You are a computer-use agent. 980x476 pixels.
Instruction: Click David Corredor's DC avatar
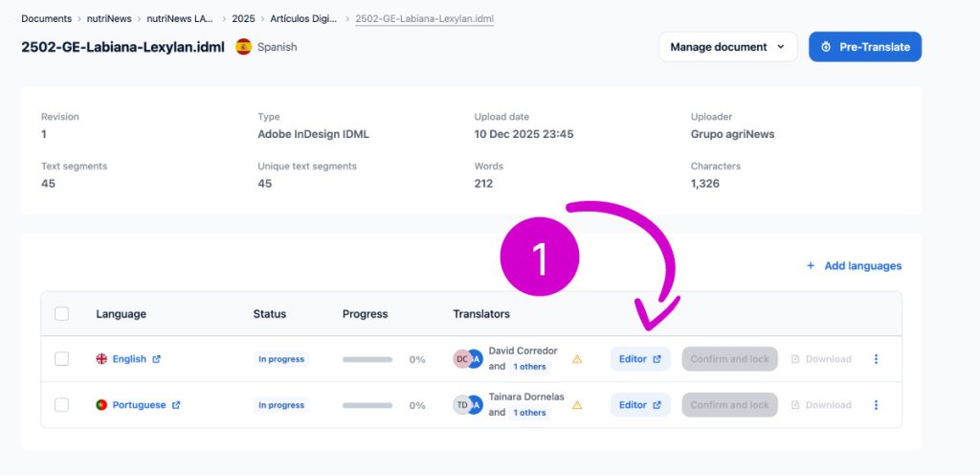tap(461, 359)
